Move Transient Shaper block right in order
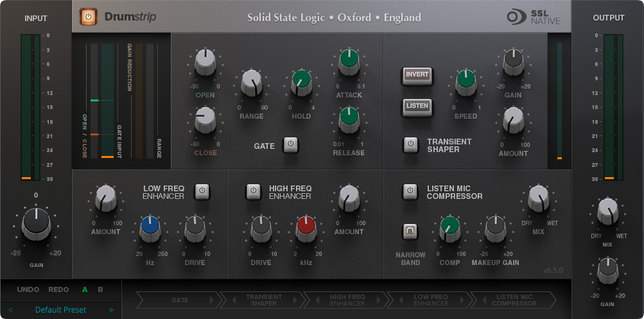Screen dimensions: 644x319 (x=295, y=300)
